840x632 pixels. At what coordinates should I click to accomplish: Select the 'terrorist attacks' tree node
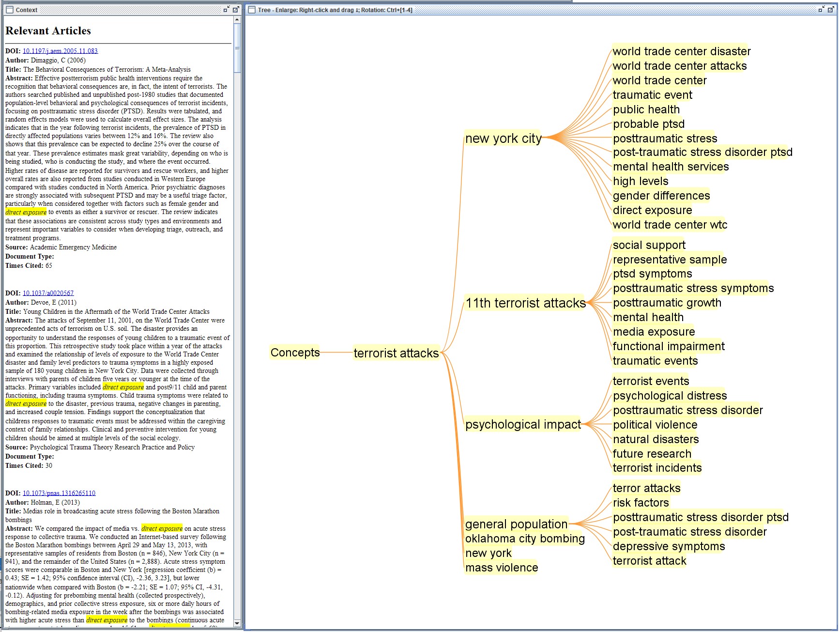396,353
